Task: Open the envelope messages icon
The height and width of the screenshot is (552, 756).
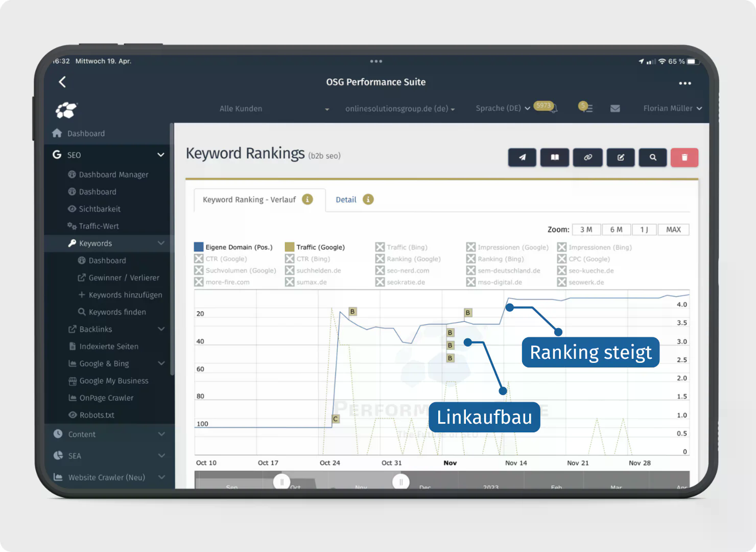Action: click(615, 108)
